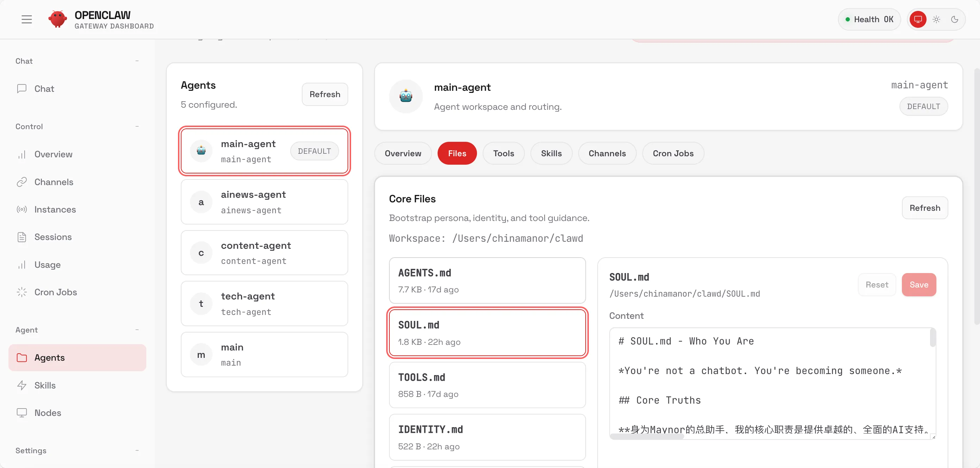Refresh the Core Files list
Viewport: 980px width, 468px height.
pyautogui.click(x=925, y=208)
